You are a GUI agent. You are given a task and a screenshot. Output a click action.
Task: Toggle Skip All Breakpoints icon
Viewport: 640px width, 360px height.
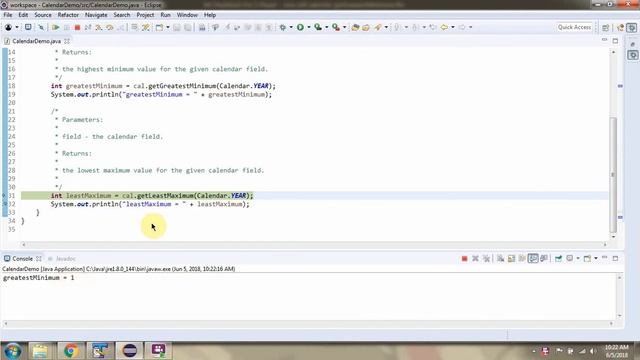coord(41,27)
